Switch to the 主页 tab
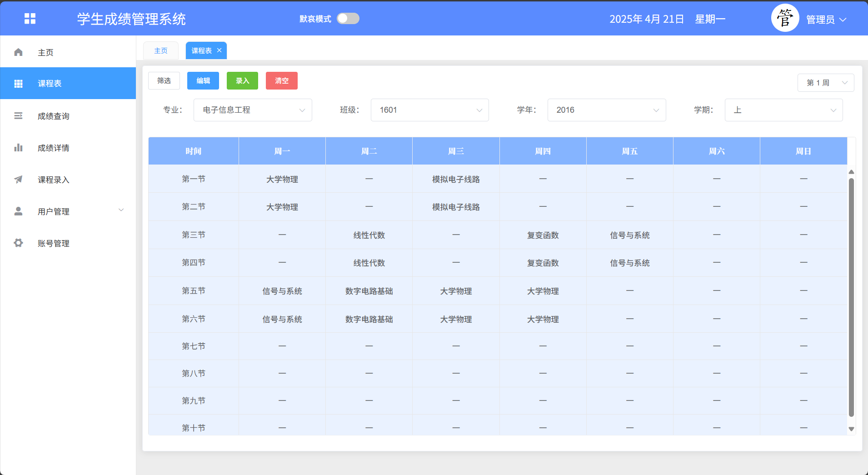 pyautogui.click(x=161, y=51)
